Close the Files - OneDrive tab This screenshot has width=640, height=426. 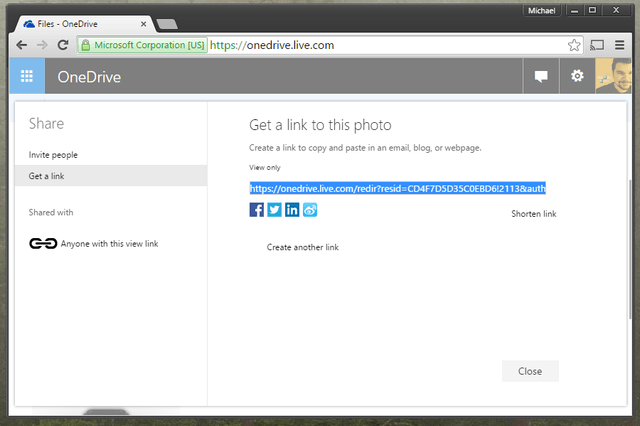143,24
